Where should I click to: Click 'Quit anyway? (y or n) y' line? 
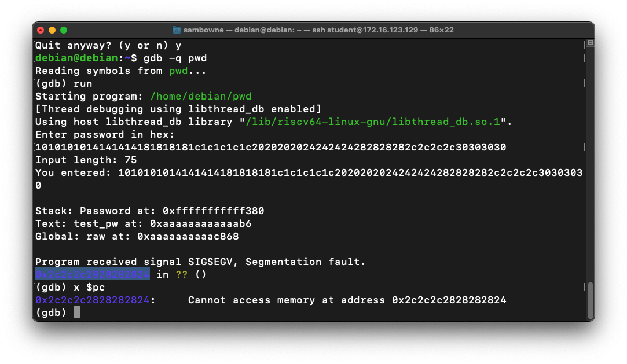point(108,46)
